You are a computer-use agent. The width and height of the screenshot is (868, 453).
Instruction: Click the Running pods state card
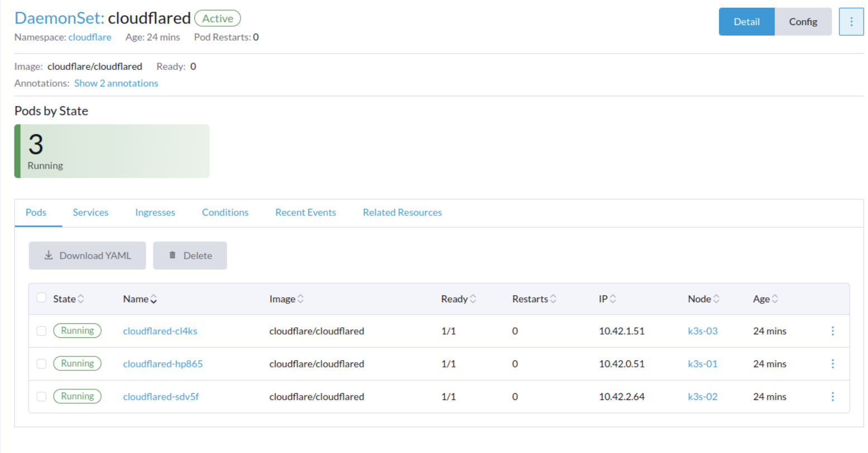112,151
